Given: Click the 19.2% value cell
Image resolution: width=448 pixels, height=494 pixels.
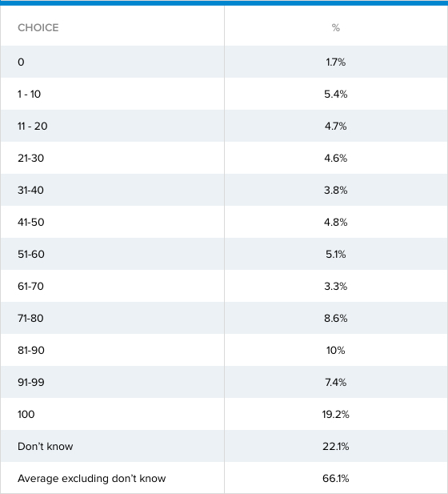Looking at the screenshot, I should click(x=336, y=414).
